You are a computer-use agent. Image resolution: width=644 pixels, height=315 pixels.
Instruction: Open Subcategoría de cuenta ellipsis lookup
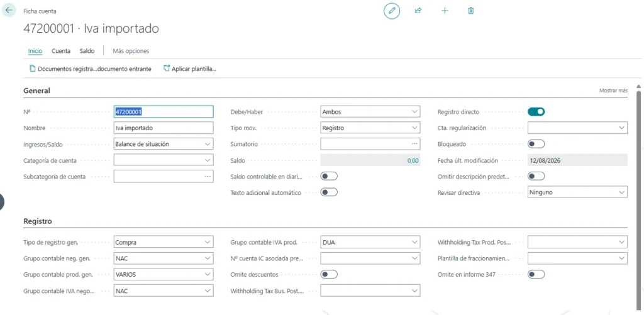coord(208,176)
